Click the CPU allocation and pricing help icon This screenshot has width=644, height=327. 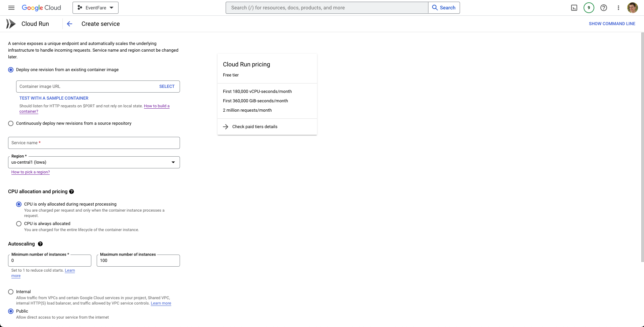click(x=72, y=192)
